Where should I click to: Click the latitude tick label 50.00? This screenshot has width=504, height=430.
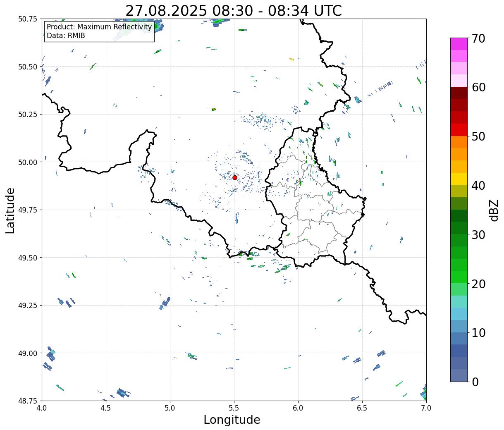28,162
